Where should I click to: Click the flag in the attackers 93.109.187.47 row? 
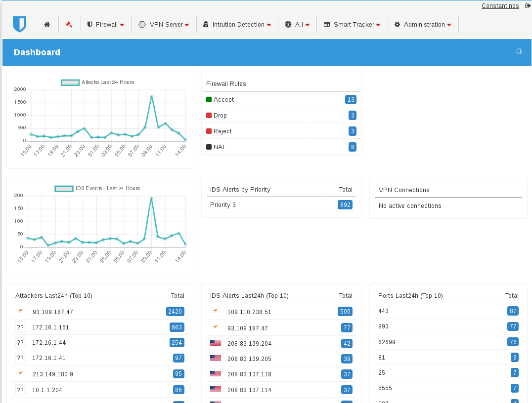click(x=21, y=311)
